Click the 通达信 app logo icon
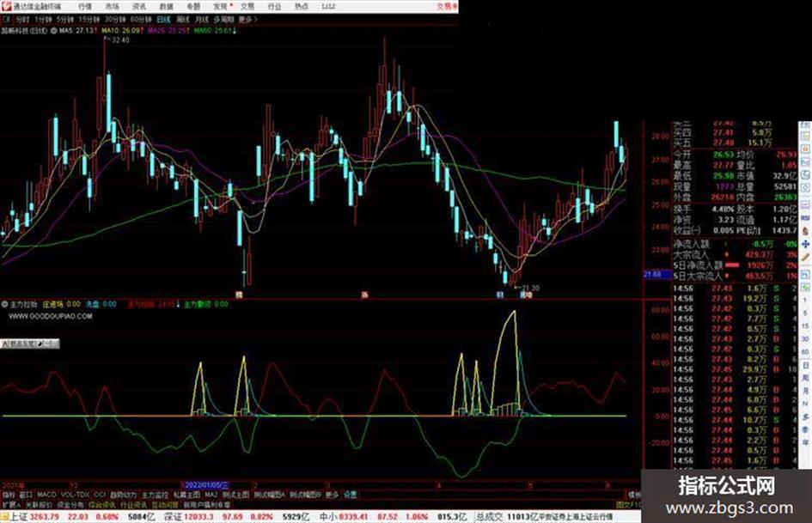The width and height of the screenshot is (812, 523). coord(6,6)
